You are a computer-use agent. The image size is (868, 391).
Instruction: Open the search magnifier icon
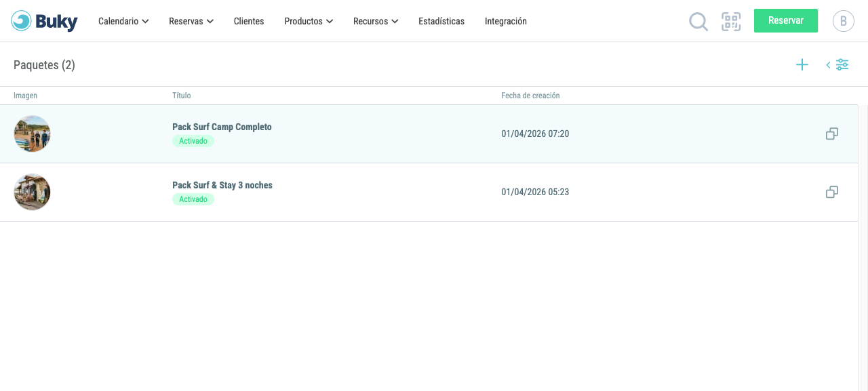698,22
